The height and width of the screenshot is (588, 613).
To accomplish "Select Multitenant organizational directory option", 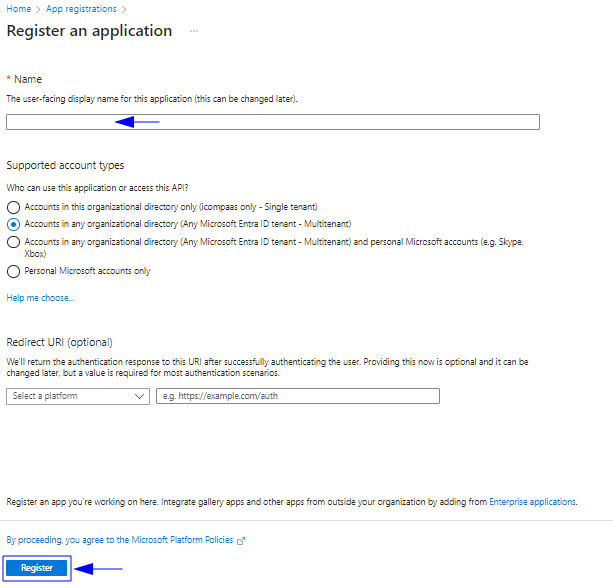I will tap(13, 224).
